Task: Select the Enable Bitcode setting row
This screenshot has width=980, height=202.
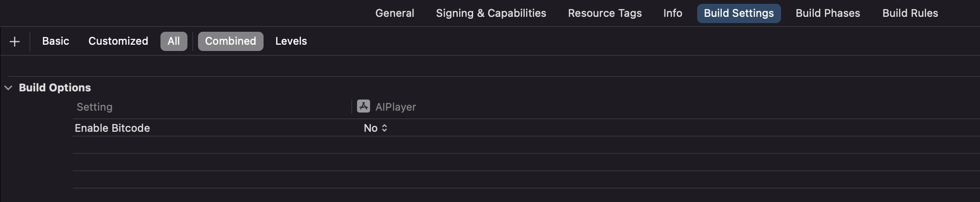Action: 526,128
